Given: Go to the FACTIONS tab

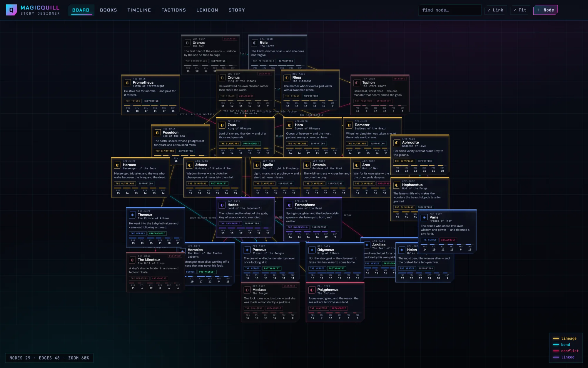Looking at the screenshot, I should tap(173, 10).
